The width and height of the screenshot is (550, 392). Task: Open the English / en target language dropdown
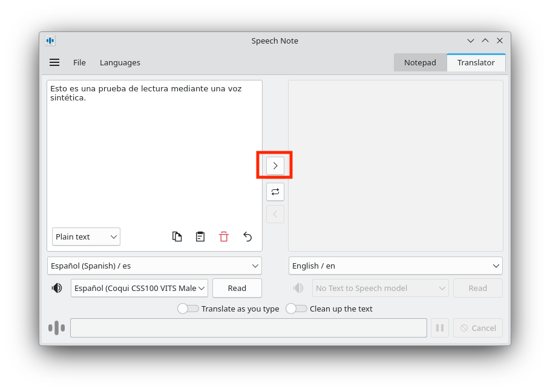coord(396,266)
